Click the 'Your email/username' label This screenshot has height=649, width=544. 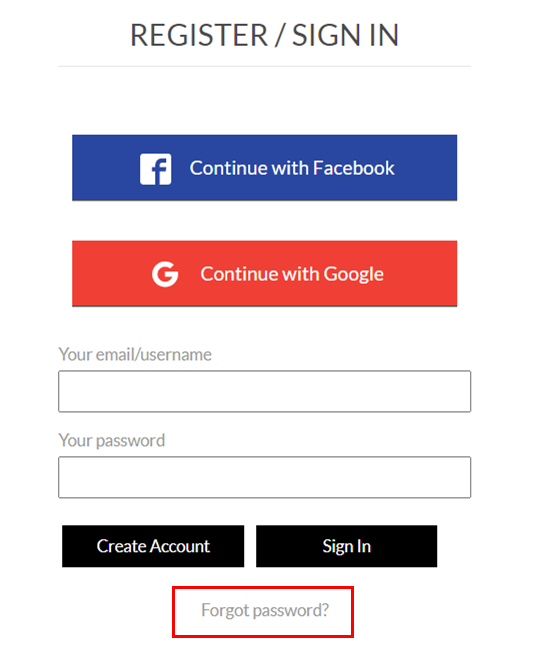click(135, 355)
